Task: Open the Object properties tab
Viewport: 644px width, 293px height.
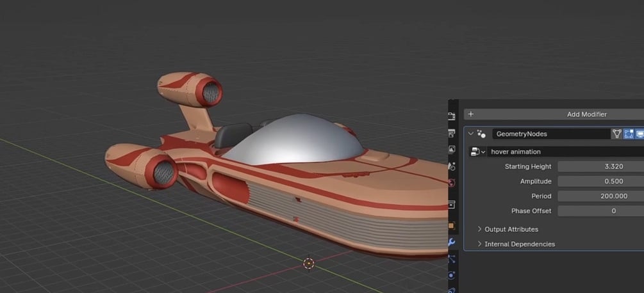Action: point(452,226)
